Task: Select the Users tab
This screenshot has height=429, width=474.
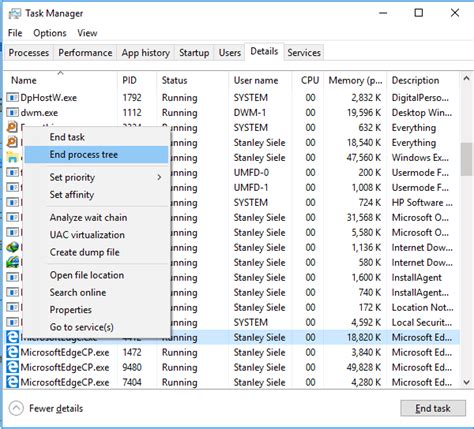Action: [x=230, y=53]
